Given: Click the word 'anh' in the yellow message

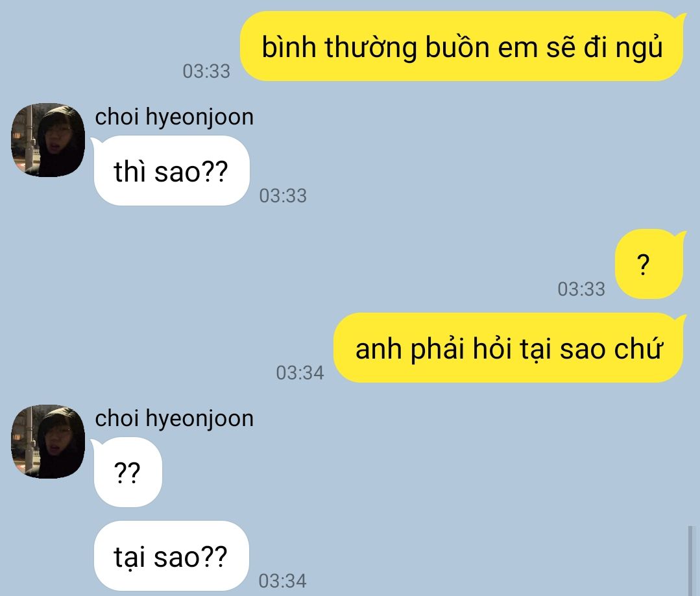Looking at the screenshot, I should 379,349.
